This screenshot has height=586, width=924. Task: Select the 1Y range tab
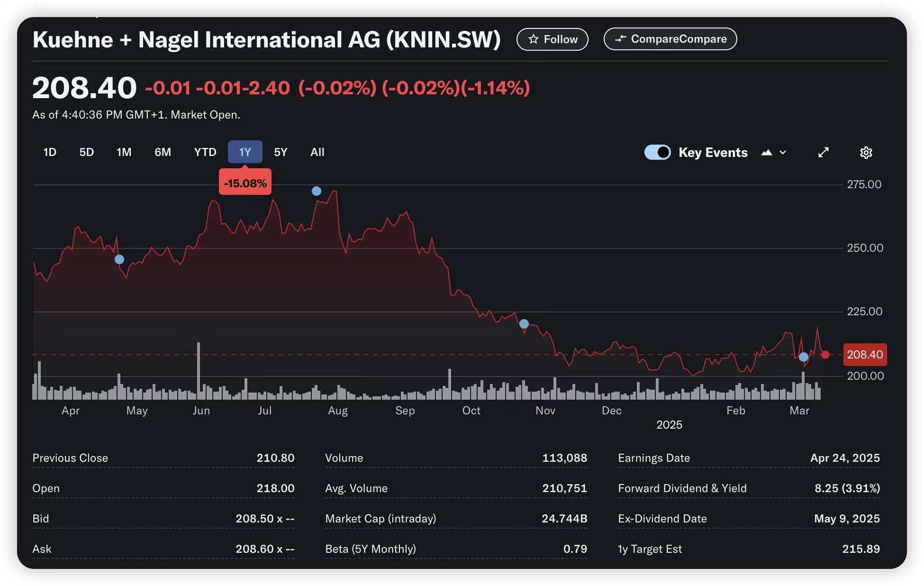click(245, 152)
